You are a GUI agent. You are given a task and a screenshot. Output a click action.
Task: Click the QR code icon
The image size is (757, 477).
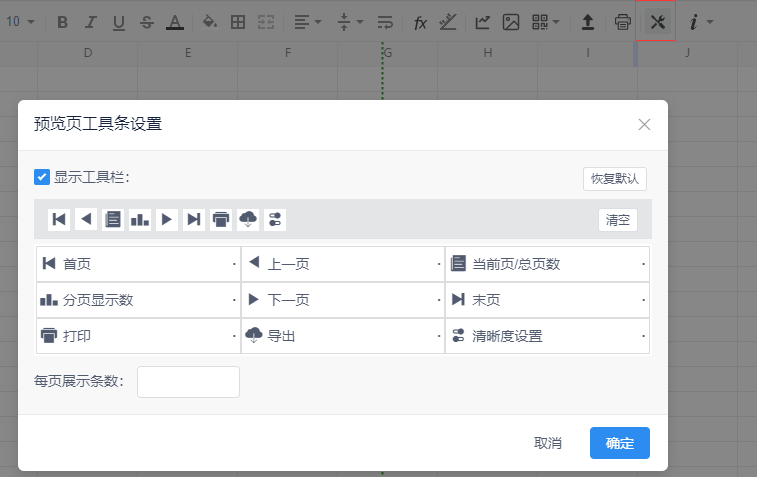[540, 22]
